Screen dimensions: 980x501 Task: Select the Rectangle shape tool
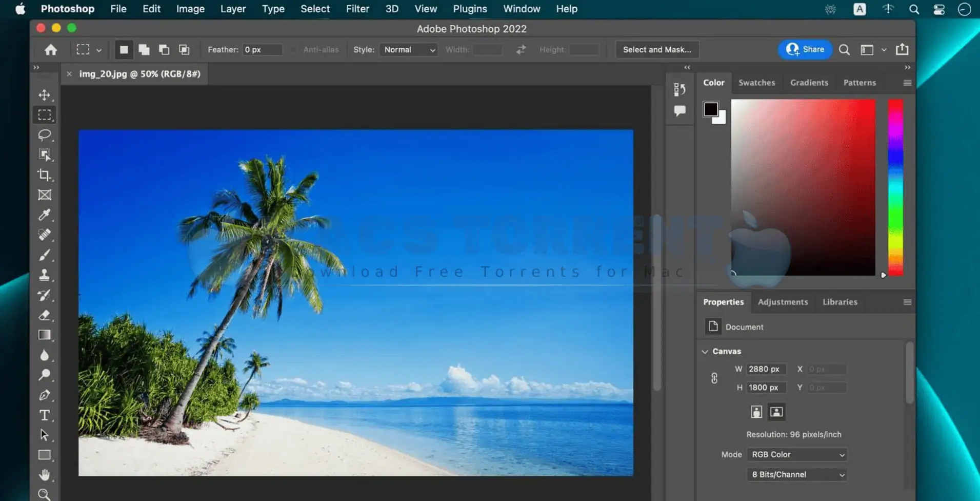(45, 455)
